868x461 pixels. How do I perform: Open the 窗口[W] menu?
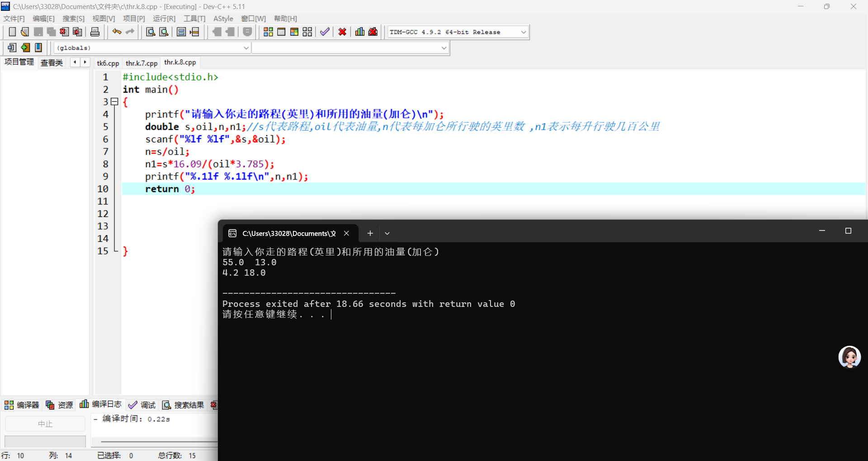click(254, 19)
